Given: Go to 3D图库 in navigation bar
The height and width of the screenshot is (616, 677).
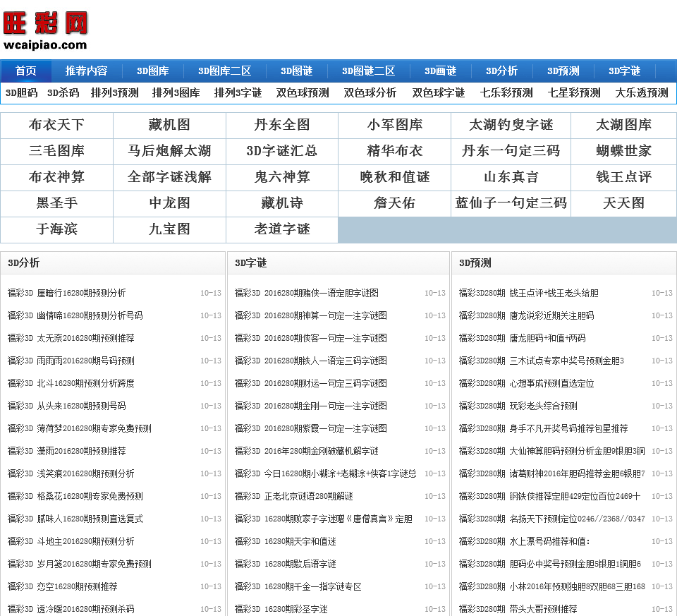Looking at the screenshot, I should (153, 71).
